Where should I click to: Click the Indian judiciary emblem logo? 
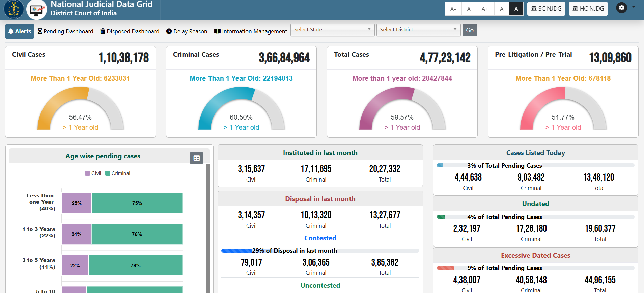pos(13,9)
